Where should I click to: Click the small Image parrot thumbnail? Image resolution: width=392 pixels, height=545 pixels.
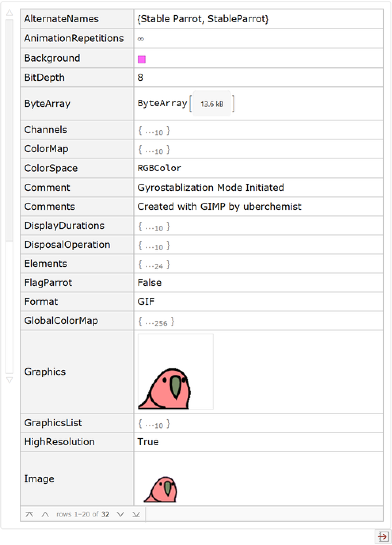[x=160, y=489]
